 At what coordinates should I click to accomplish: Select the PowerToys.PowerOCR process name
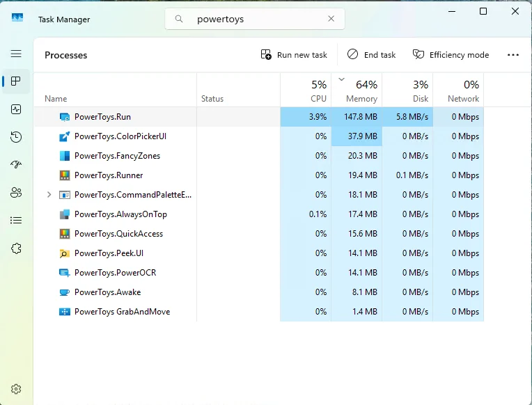click(x=116, y=273)
